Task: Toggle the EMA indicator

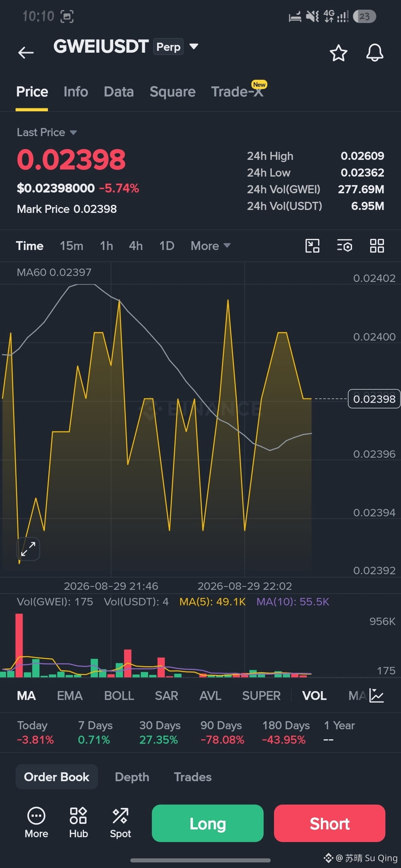Action: click(x=70, y=696)
